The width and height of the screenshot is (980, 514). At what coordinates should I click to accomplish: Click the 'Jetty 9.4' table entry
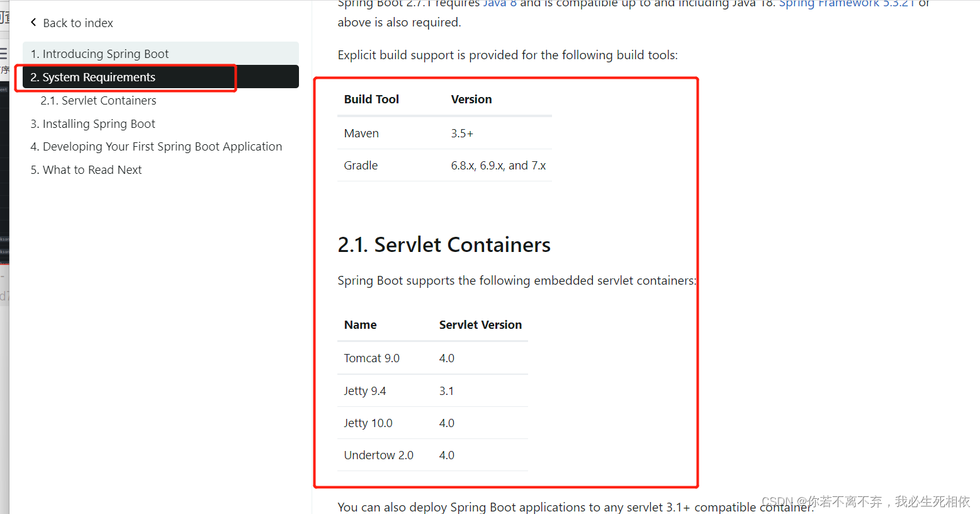click(364, 391)
